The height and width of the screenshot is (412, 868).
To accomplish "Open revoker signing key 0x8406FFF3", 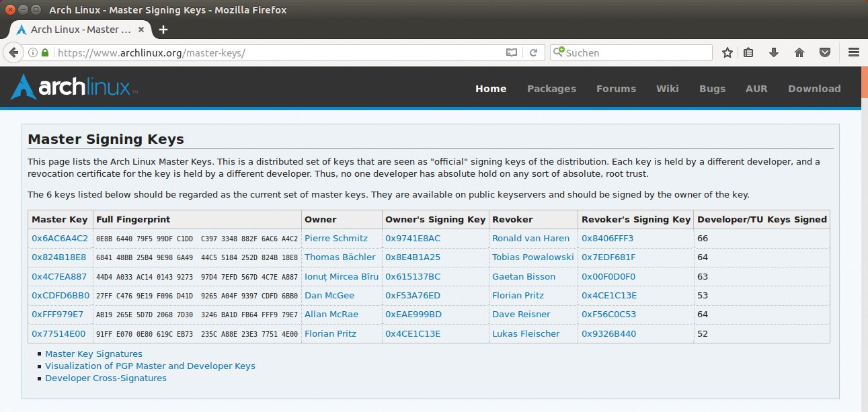I will [x=608, y=239].
